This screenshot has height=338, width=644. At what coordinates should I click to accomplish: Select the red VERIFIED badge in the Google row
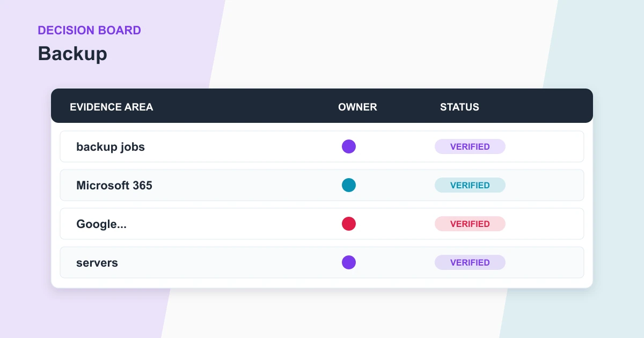(470, 224)
